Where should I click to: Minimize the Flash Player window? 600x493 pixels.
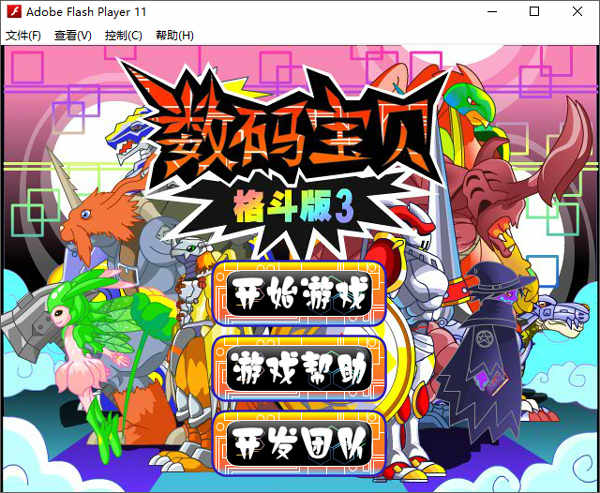(492, 11)
